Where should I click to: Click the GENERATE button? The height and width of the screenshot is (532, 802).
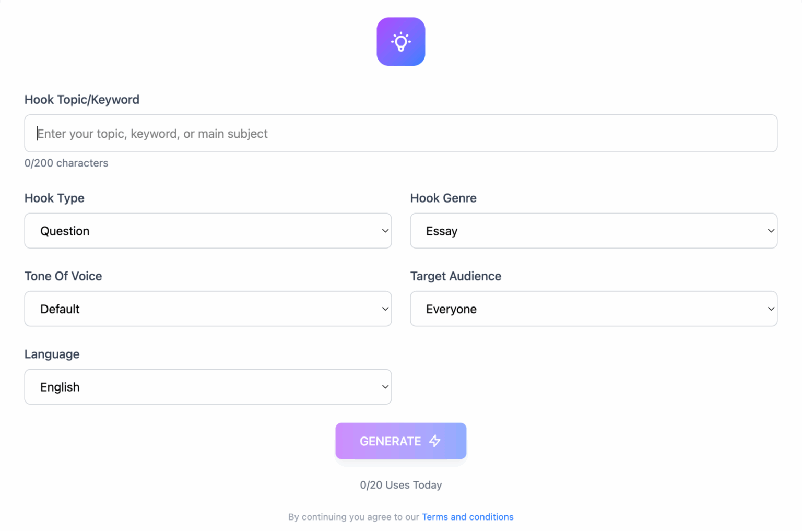pos(400,441)
